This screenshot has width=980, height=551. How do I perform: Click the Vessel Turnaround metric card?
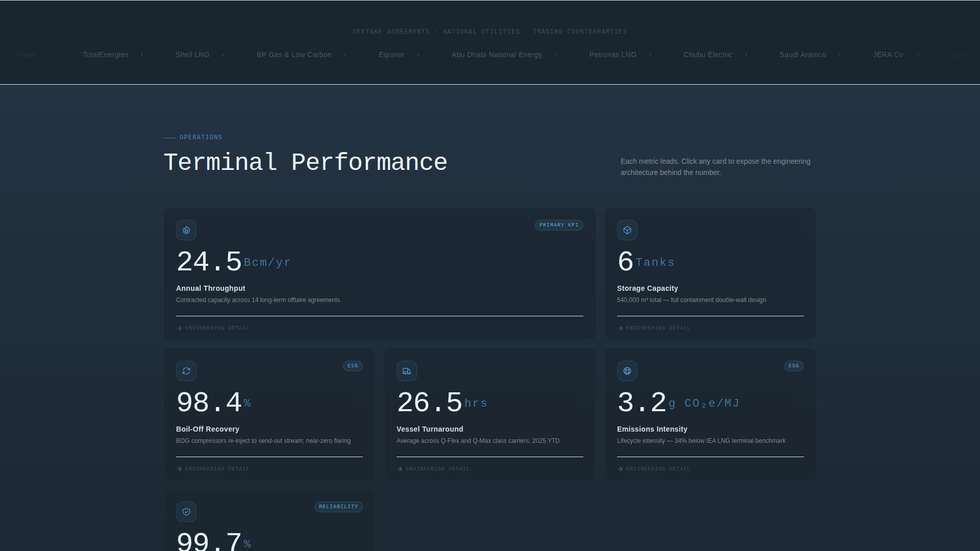coord(489,414)
